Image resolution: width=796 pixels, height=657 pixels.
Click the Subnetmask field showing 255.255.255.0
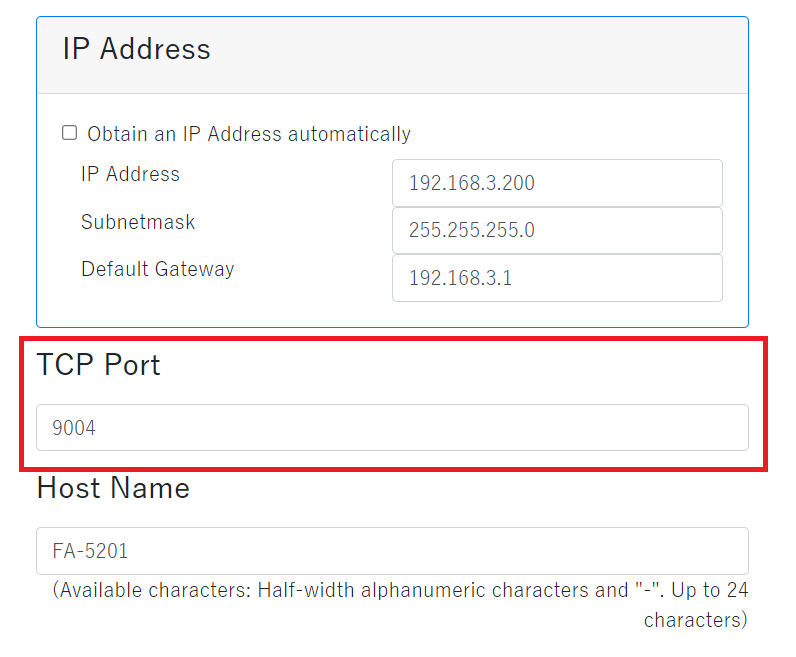tap(557, 231)
